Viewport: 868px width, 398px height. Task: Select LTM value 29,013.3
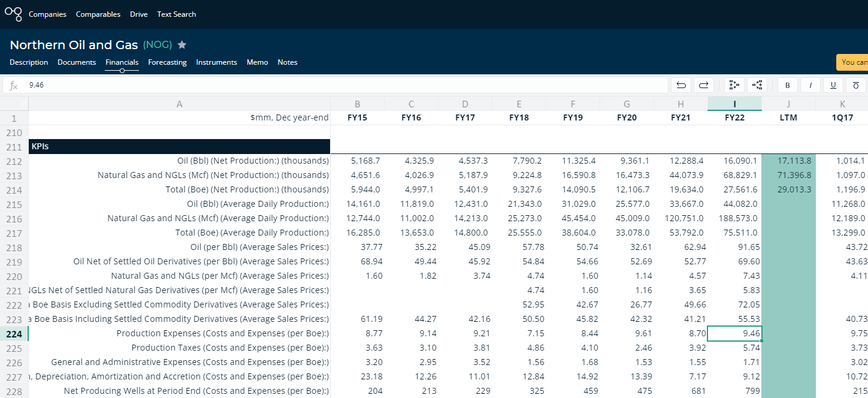788,189
